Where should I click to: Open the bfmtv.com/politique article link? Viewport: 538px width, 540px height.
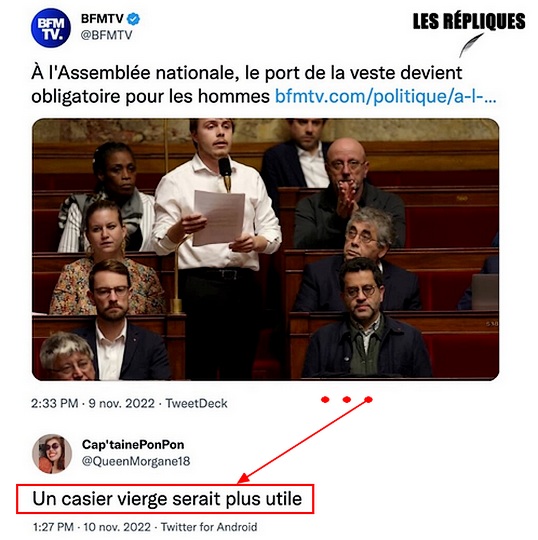(x=385, y=96)
